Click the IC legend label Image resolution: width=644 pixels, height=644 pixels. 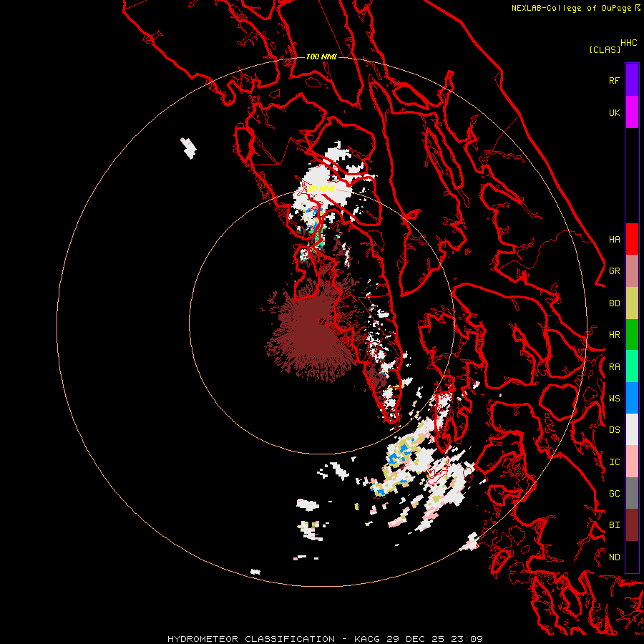pyautogui.click(x=614, y=462)
